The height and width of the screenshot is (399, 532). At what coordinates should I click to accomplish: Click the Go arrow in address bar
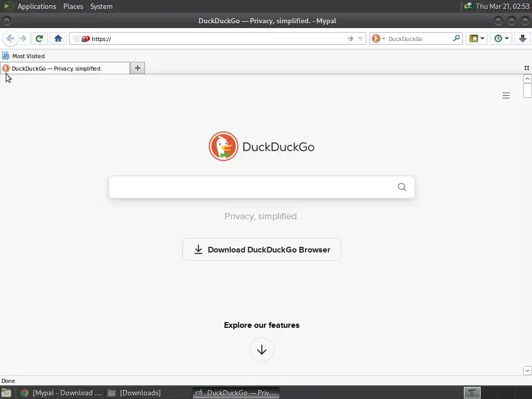(351, 38)
